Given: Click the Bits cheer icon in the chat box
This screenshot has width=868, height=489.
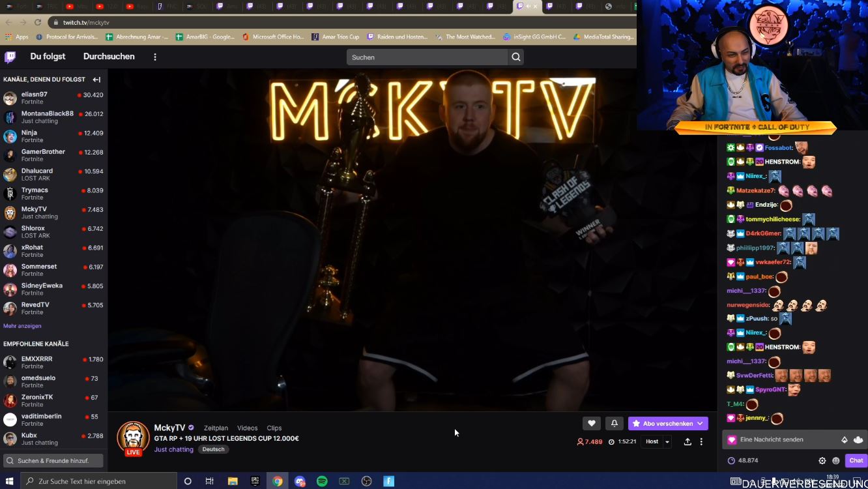Looking at the screenshot, I should pos(845,440).
